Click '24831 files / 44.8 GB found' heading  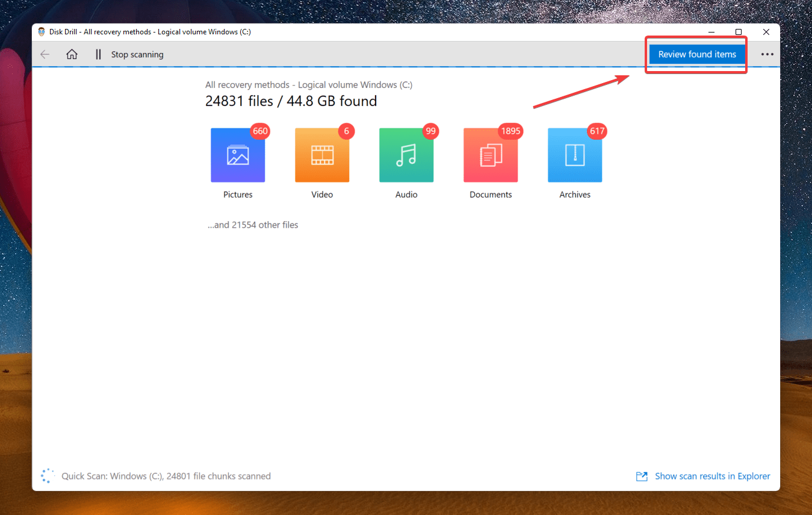point(291,101)
